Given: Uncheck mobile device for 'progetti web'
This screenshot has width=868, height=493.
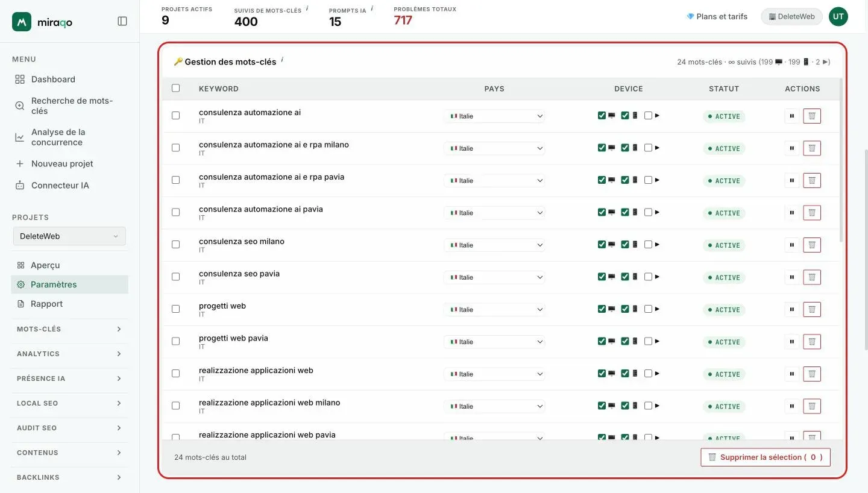Looking at the screenshot, I should (625, 309).
